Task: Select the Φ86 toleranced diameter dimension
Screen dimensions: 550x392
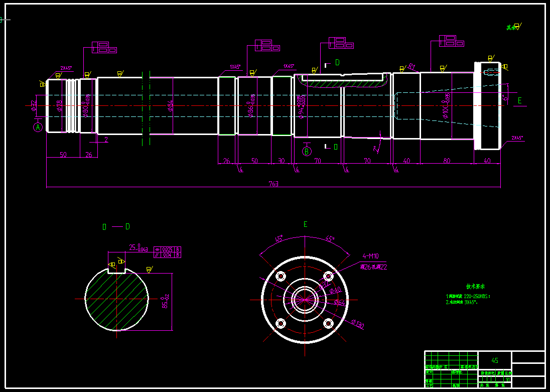Action: (x=251, y=105)
